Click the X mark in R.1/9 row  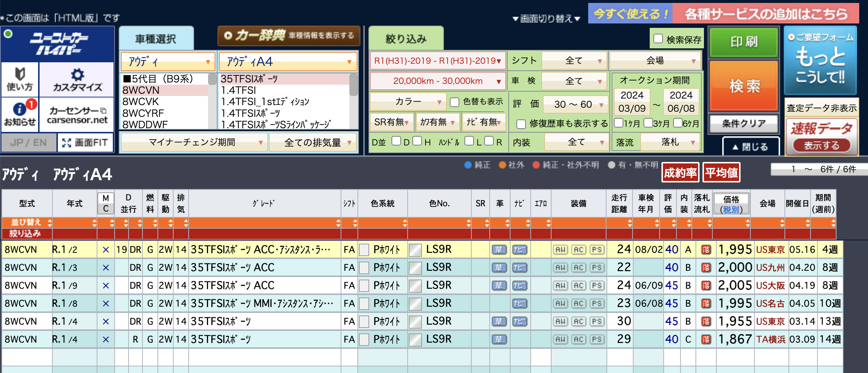click(106, 286)
